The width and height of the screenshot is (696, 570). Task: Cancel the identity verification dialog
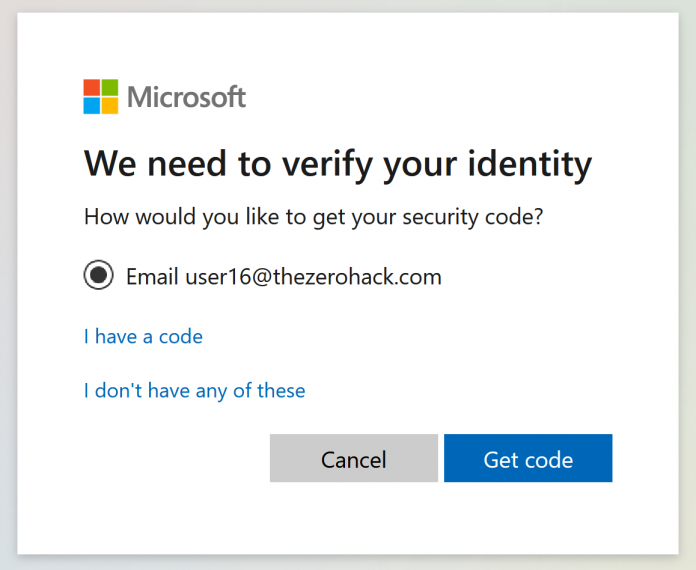pyautogui.click(x=354, y=458)
